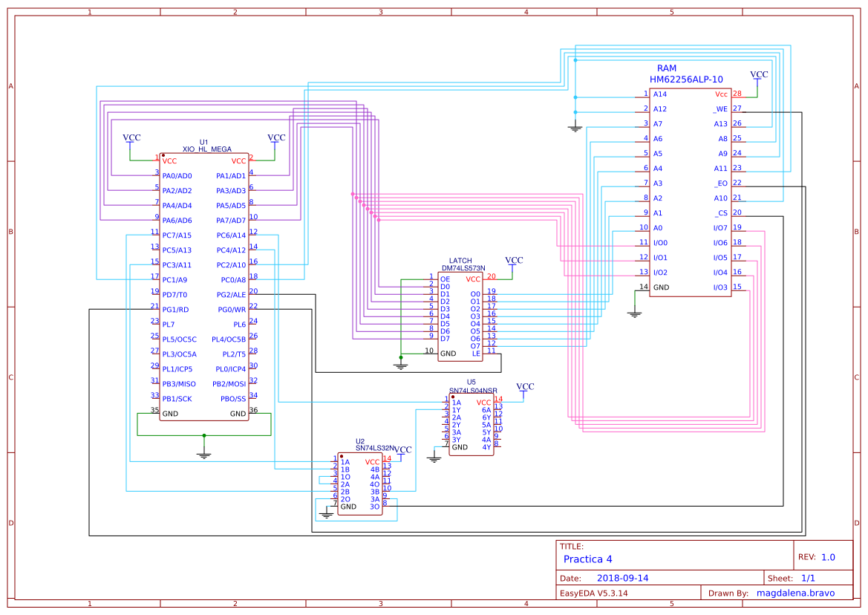Select pin PA0/AD0 on U1
The image size is (868, 615).
click(178, 176)
